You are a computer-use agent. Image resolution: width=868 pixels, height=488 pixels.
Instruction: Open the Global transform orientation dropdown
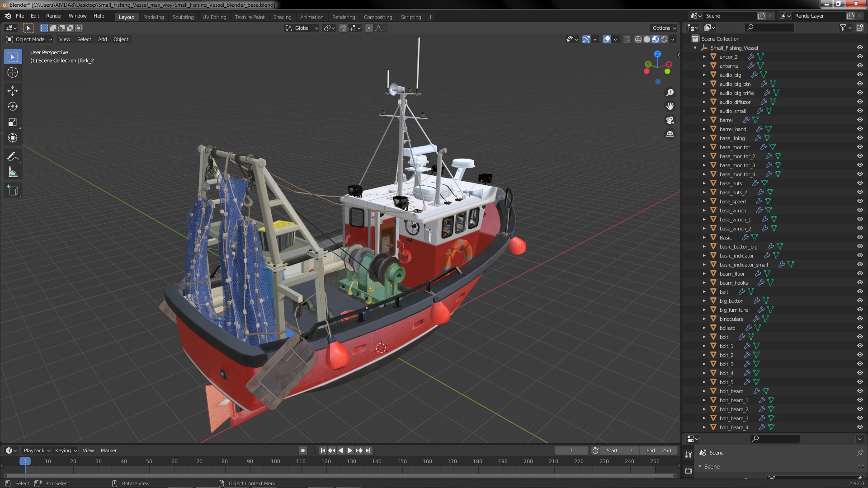tap(302, 28)
